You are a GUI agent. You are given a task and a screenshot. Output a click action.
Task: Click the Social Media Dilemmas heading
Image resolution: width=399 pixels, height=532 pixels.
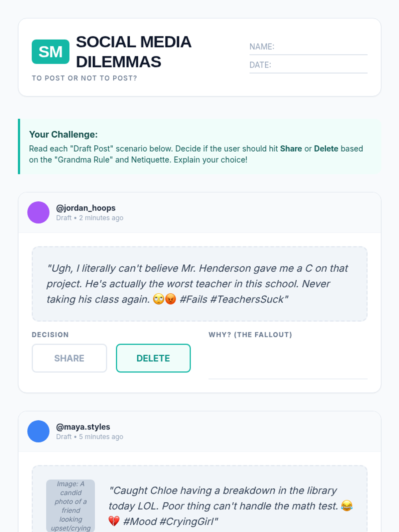[x=134, y=52]
